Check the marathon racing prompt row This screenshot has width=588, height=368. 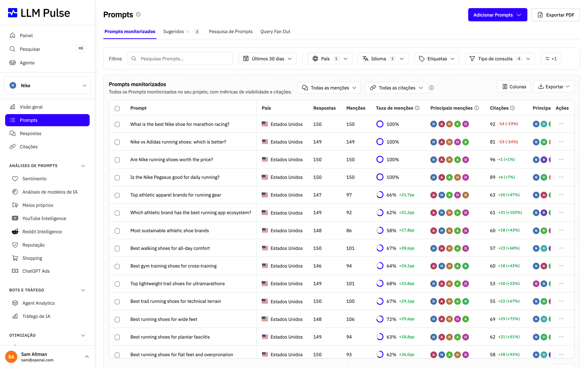click(x=117, y=124)
